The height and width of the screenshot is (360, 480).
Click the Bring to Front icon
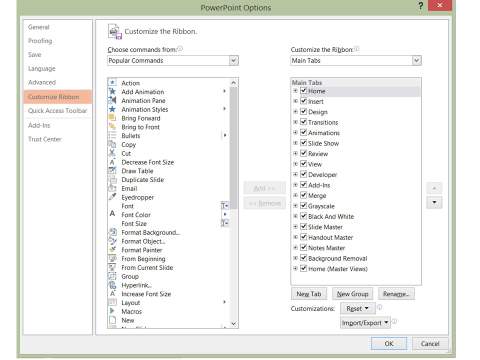[112, 126]
